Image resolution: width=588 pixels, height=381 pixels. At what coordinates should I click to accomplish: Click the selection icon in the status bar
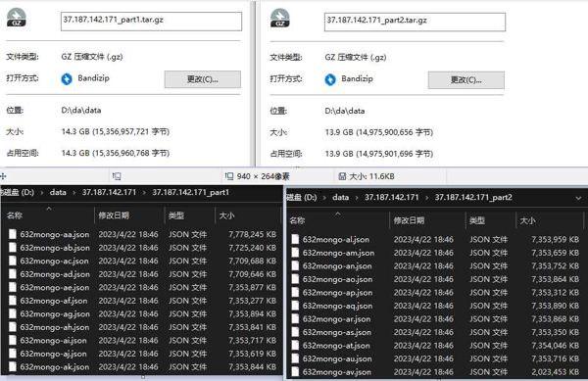117,176
